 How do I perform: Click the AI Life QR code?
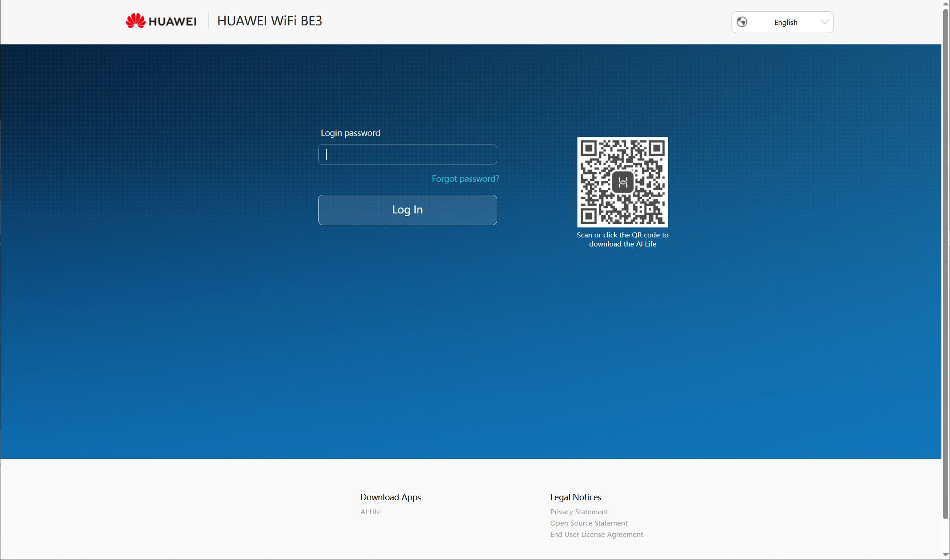coord(622,182)
